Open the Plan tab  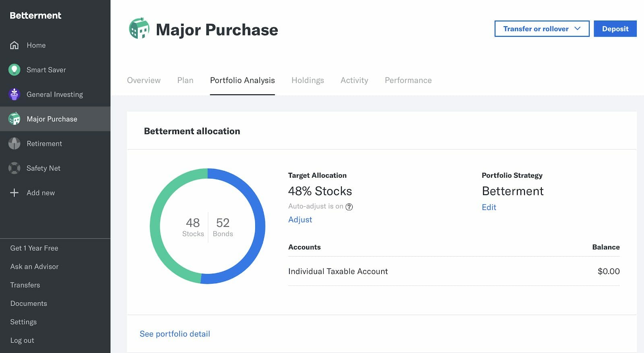(185, 80)
